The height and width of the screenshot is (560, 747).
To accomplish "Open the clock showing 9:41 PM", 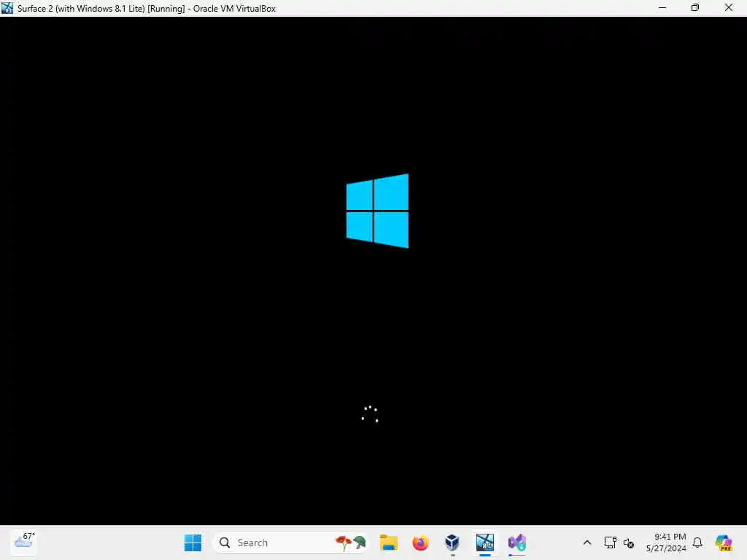I will (x=666, y=542).
